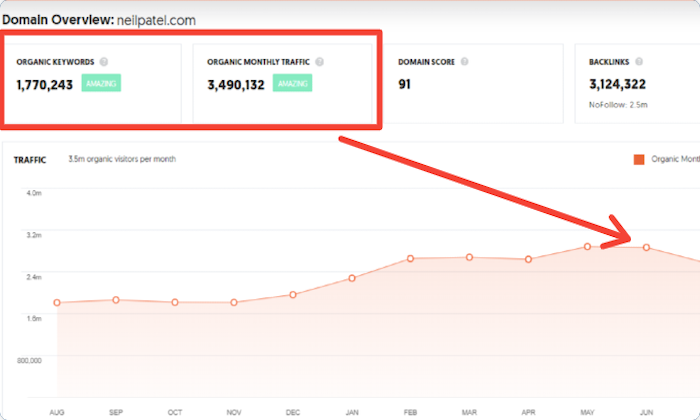Viewport: 700px width, 420px height.
Task: Click the ORGANIC KEYWORDS heading
Action: (55, 62)
